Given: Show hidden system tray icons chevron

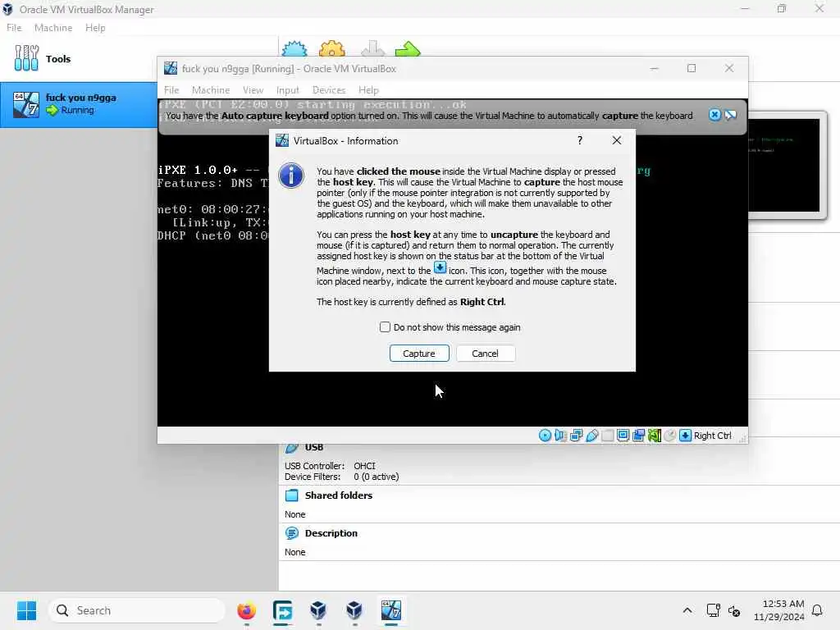Looking at the screenshot, I should pyautogui.click(x=687, y=610).
